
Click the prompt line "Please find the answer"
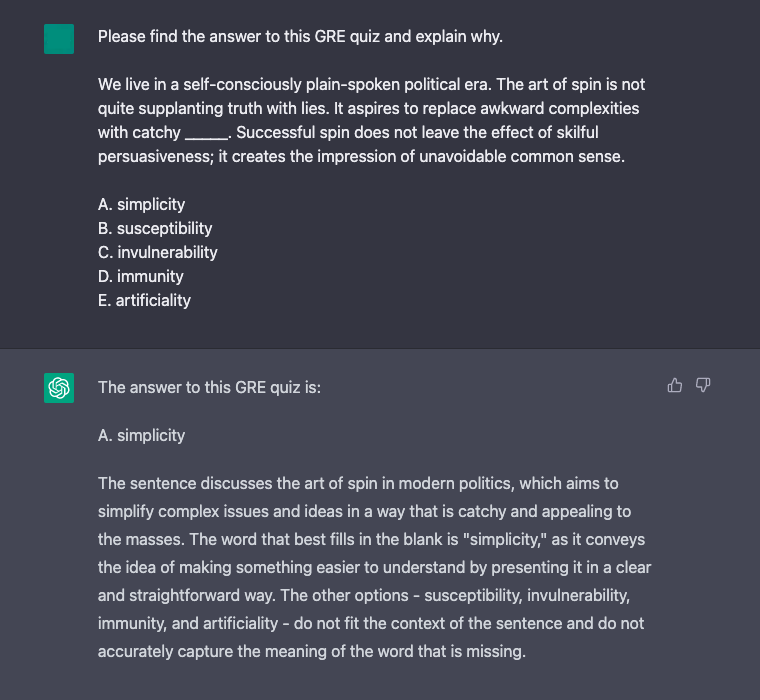pyautogui.click(x=300, y=37)
